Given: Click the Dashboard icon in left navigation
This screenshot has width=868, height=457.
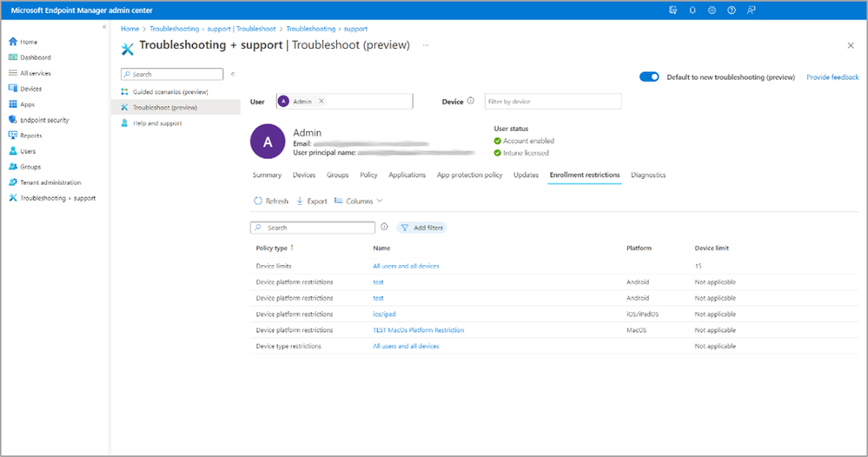Looking at the screenshot, I should [13, 57].
